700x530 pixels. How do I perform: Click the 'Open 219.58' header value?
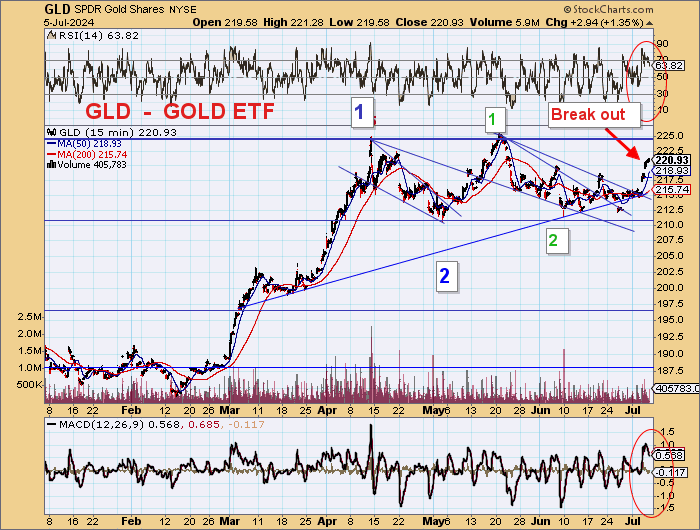coord(225,22)
